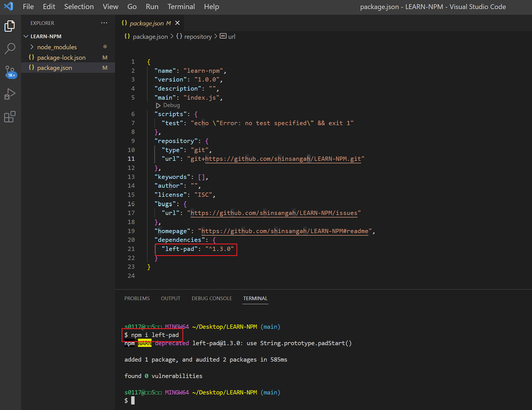
Task: Click repository in the breadcrumb
Action: pos(198,36)
